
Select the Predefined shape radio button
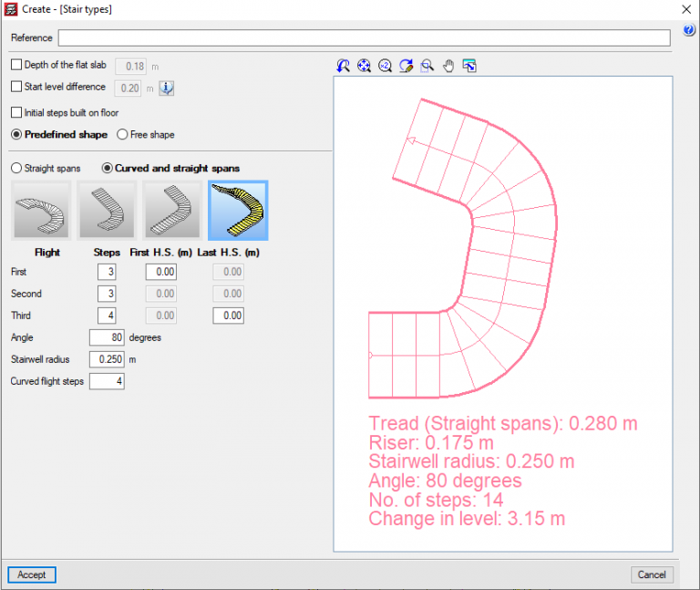click(x=16, y=134)
